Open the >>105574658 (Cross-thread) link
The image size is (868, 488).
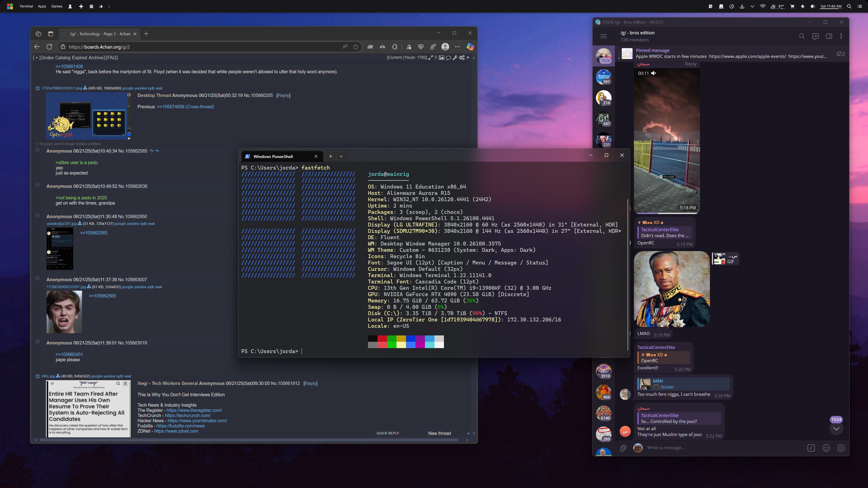pyautogui.click(x=185, y=107)
